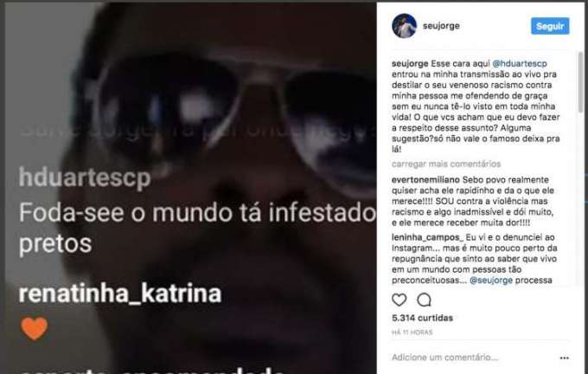
Task: Click the Adicione um comentário input field
Action: pyautogui.click(x=444, y=358)
